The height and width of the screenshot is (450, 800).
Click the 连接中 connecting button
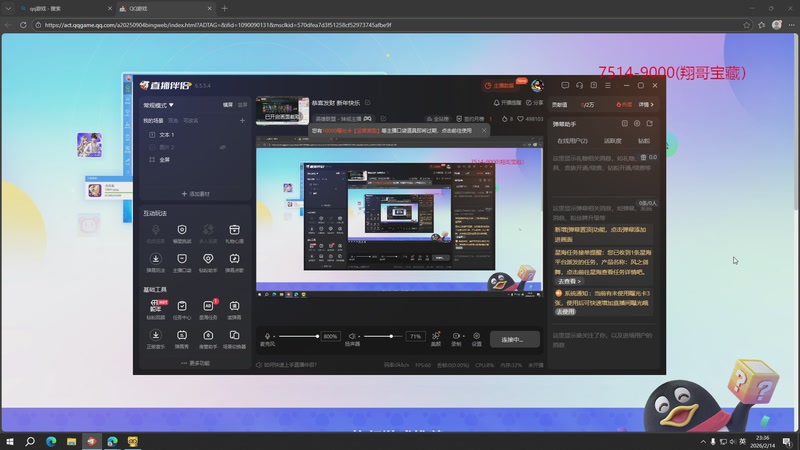pyautogui.click(x=515, y=339)
